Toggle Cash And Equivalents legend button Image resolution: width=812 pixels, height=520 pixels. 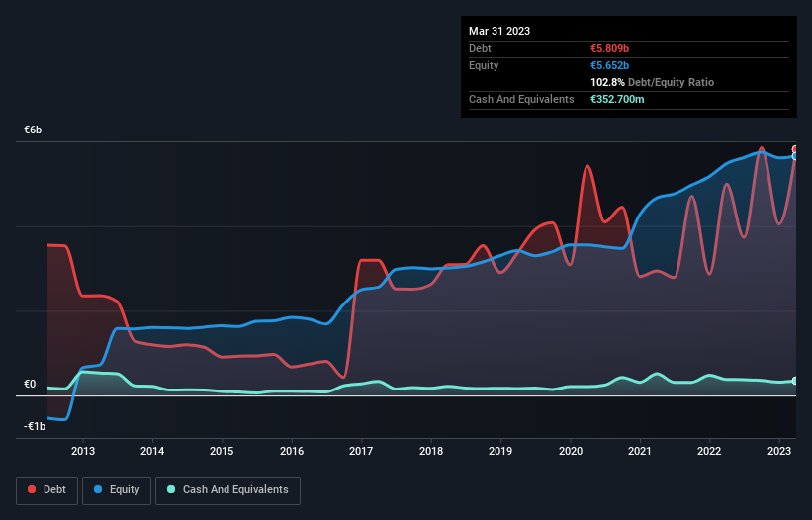(x=227, y=490)
